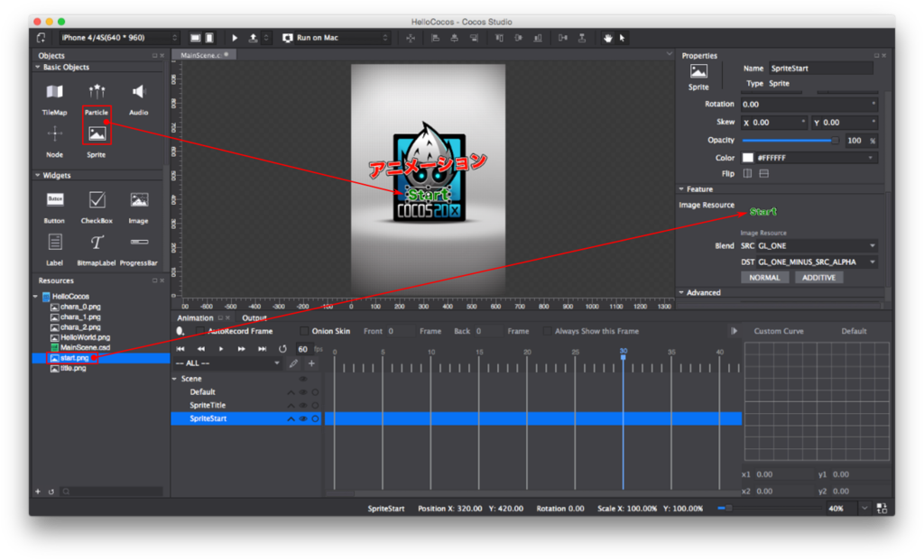Jump to last frame in timeline
Image resolution: width=924 pixels, height=560 pixels.
(263, 349)
